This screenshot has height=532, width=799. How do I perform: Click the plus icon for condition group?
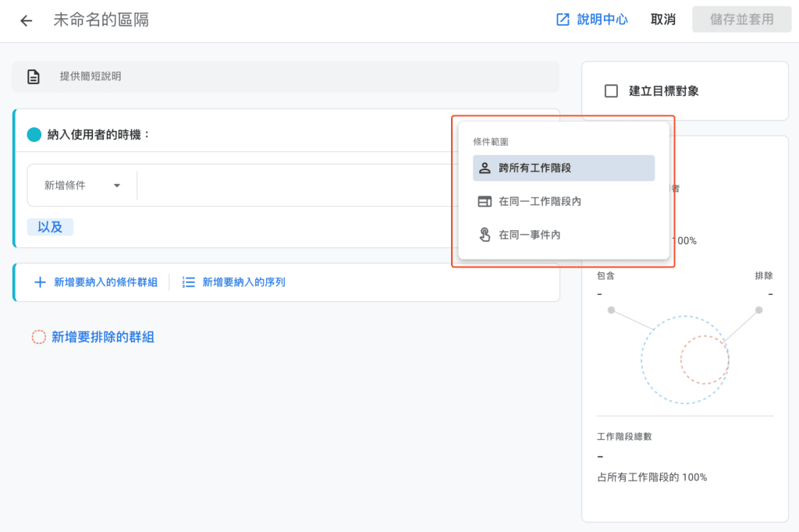[40, 282]
